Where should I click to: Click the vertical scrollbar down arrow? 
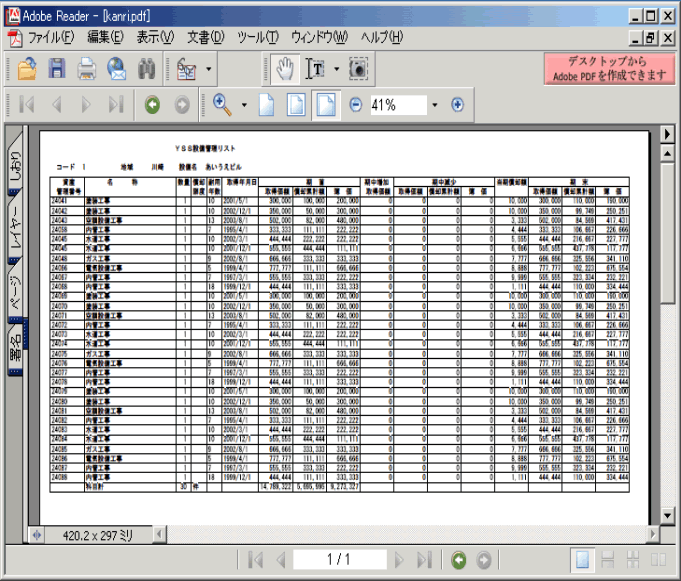coord(667,516)
